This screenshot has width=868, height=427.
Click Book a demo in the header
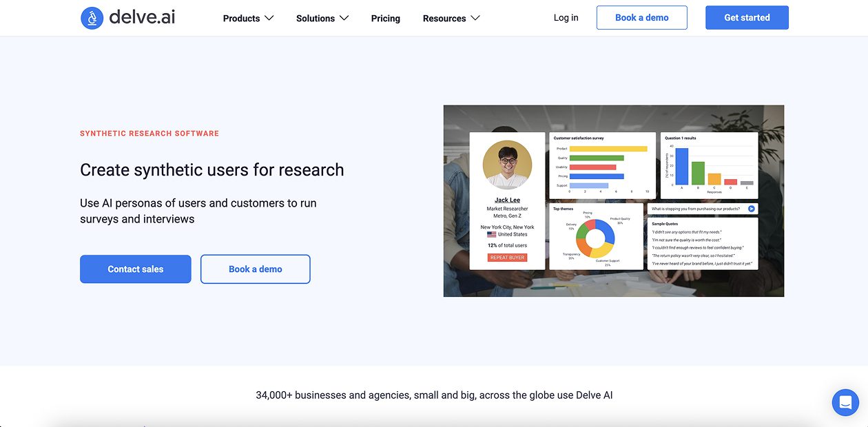tap(641, 18)
